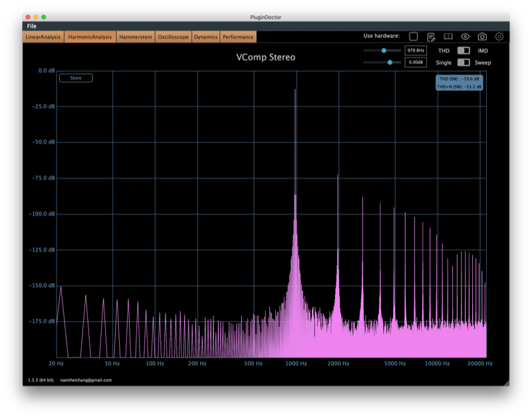
Task: Click the 50 Hz axis label
Action: 112,364
